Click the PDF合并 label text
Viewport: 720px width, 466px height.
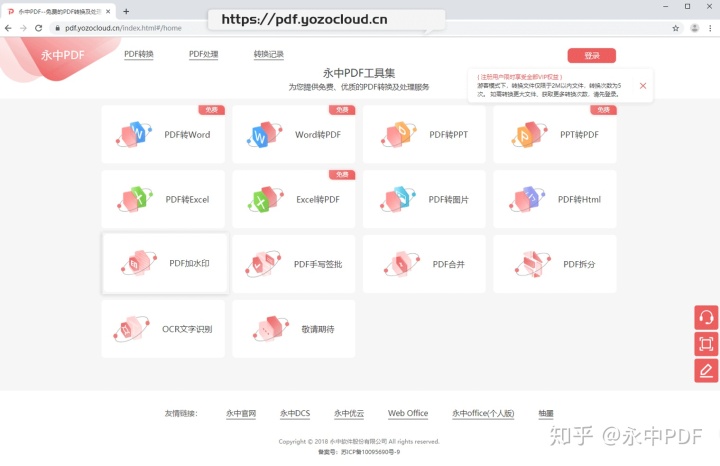[449, 264]
